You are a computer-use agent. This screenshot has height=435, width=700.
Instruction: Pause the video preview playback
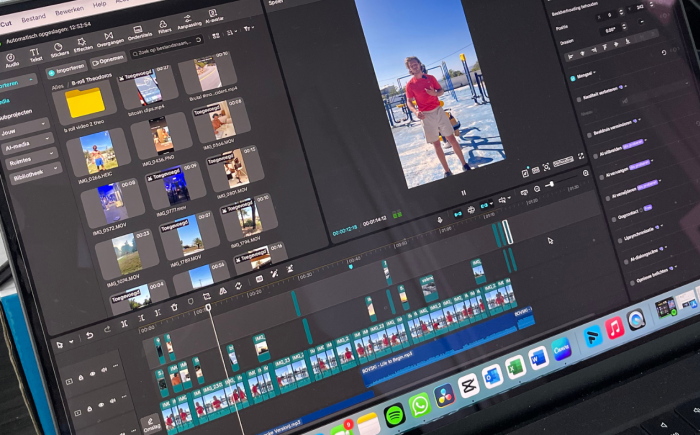(462, 192)
